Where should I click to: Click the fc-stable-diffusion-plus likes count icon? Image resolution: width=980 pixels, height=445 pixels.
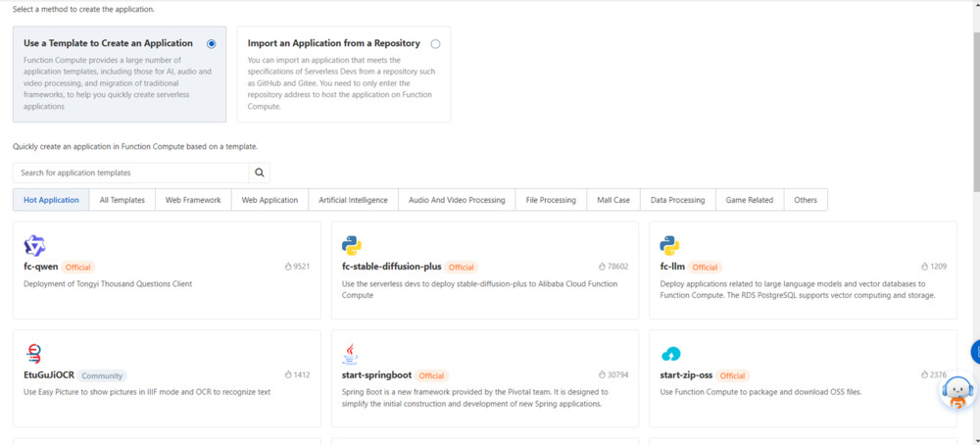coord(603,267)
